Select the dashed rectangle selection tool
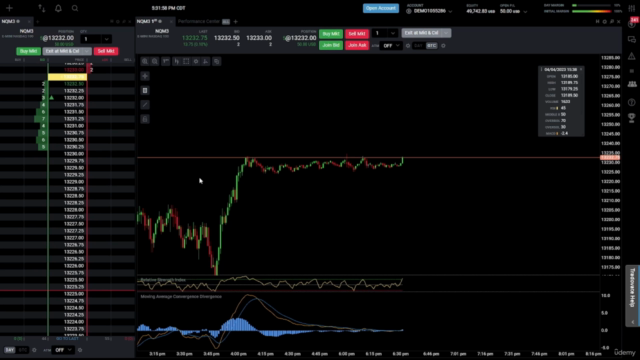640x360 pixels. (x=186, y=62)
